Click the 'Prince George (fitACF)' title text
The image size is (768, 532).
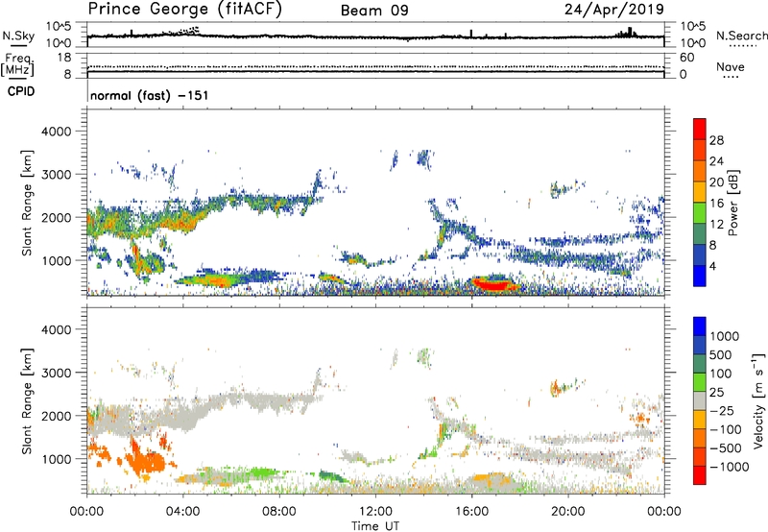click(x=184, y=9)
